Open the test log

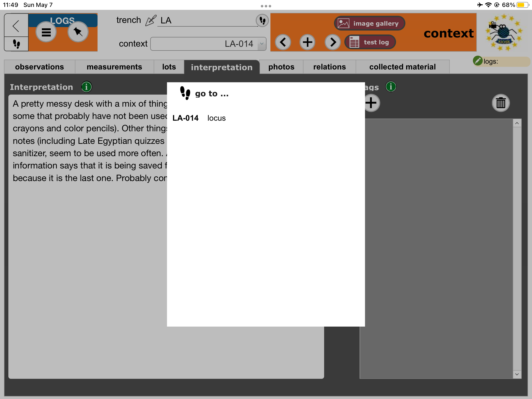pyautogui.click(x=370, y=42)
